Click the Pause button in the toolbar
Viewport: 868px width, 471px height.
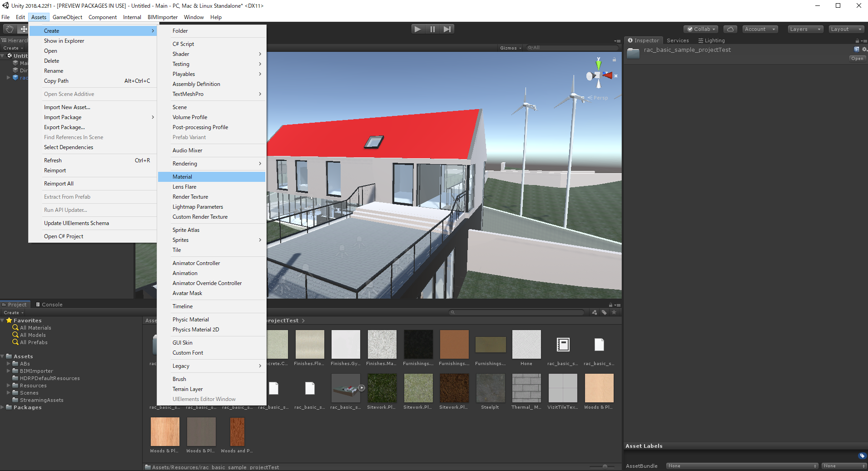click(432, 29)
